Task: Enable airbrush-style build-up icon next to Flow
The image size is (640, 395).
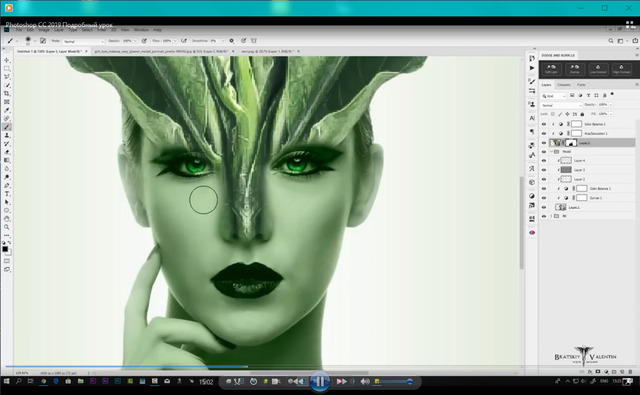Action: pyautogui.click(x=184, y=41)
